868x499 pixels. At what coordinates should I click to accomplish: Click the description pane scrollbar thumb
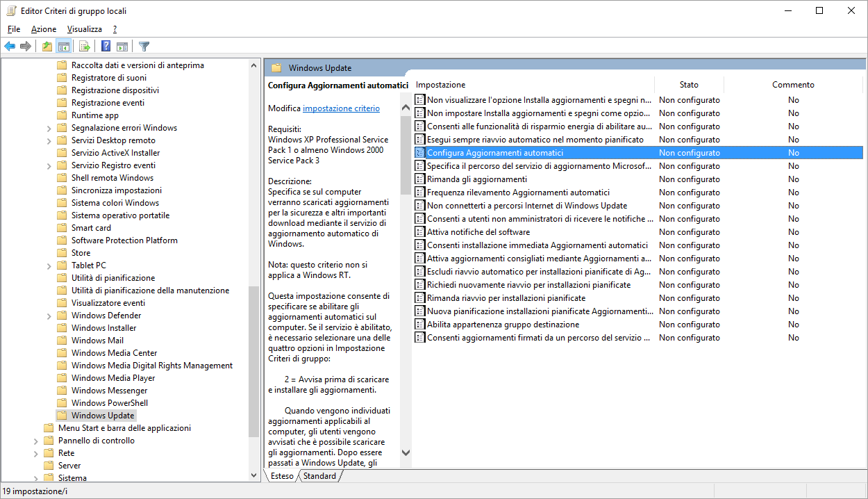[406, 154]
